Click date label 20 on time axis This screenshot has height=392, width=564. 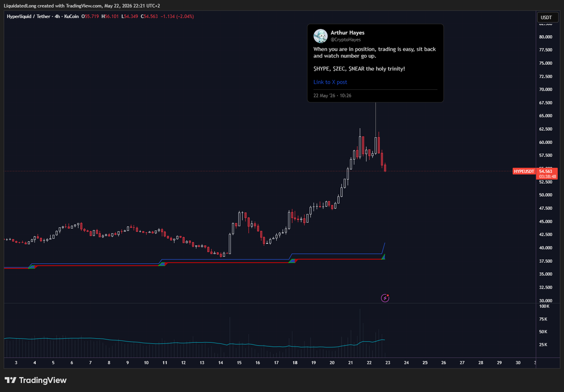[x=332, y=363]
